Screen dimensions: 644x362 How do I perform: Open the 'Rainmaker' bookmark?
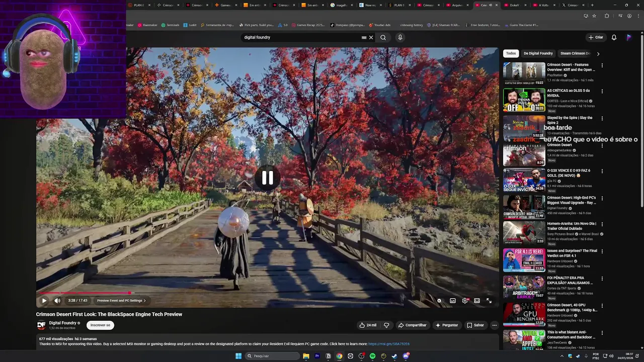point(147,25)
